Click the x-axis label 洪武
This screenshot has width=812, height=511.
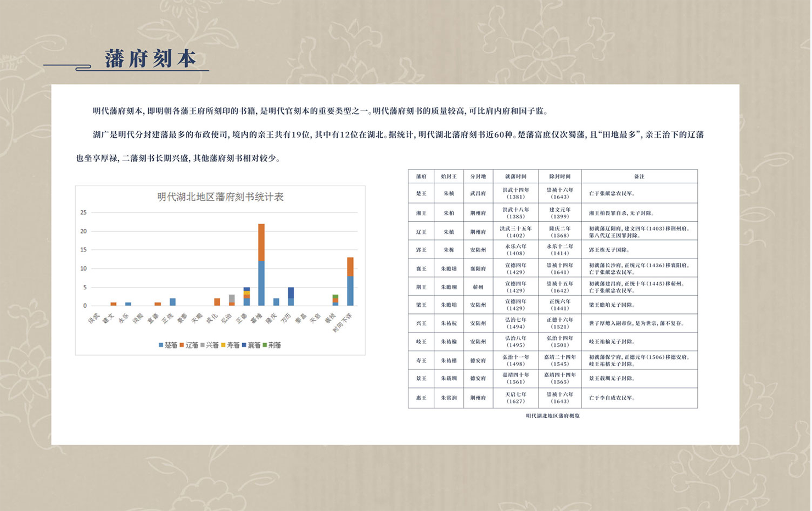[x=94, y=318]
